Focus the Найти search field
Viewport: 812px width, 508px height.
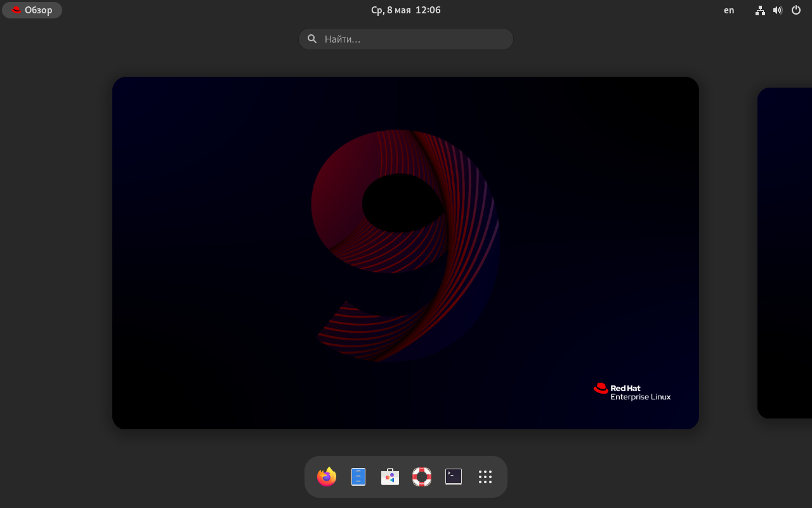click(412, 39)
